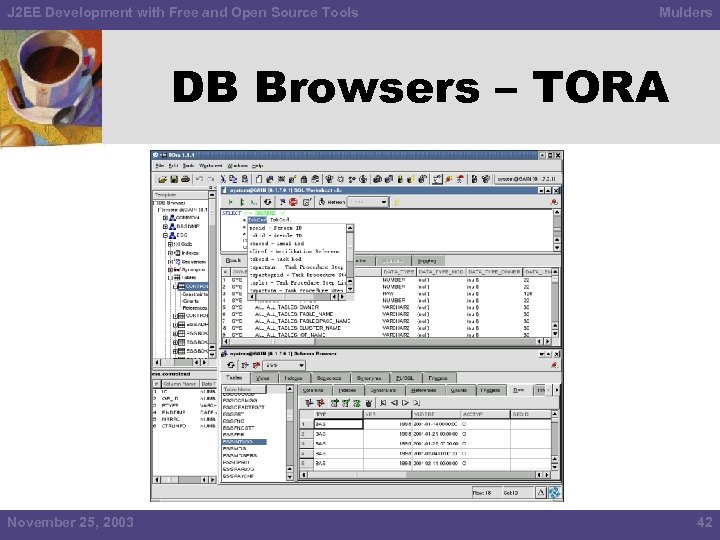The height and width of the screenshot is (540, 720).
Task: Click DATA_TYPE_OWNER column header
Action: (494, 272)
